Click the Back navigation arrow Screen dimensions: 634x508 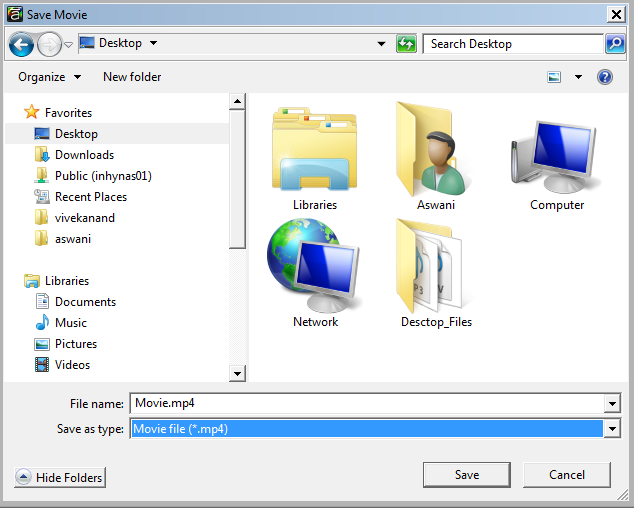point(21,44)
